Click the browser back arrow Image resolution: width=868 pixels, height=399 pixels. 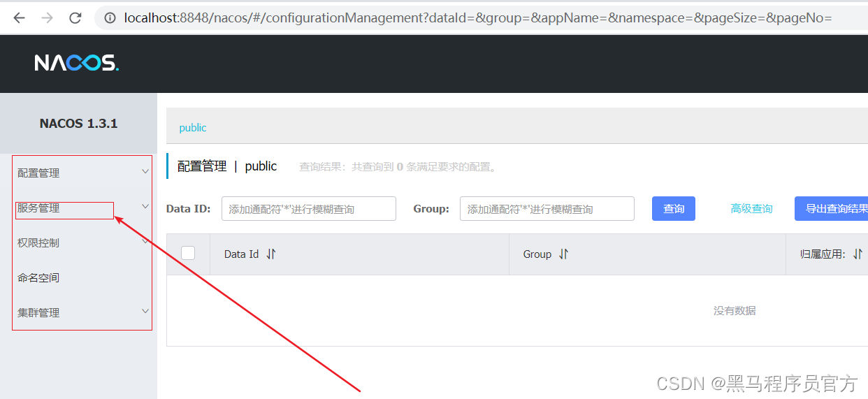pyautogui.click(x=19, y=18)
